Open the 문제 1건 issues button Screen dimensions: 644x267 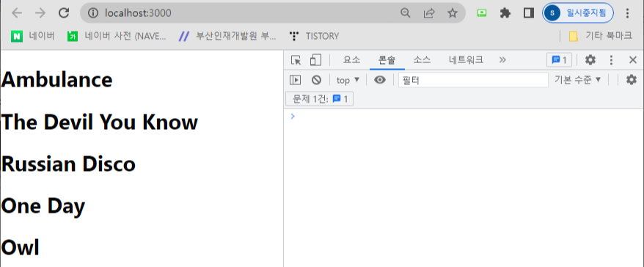[319, 99]
